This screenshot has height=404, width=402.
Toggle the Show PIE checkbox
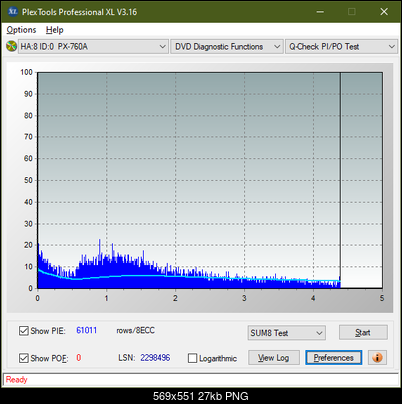click(24, 331)
